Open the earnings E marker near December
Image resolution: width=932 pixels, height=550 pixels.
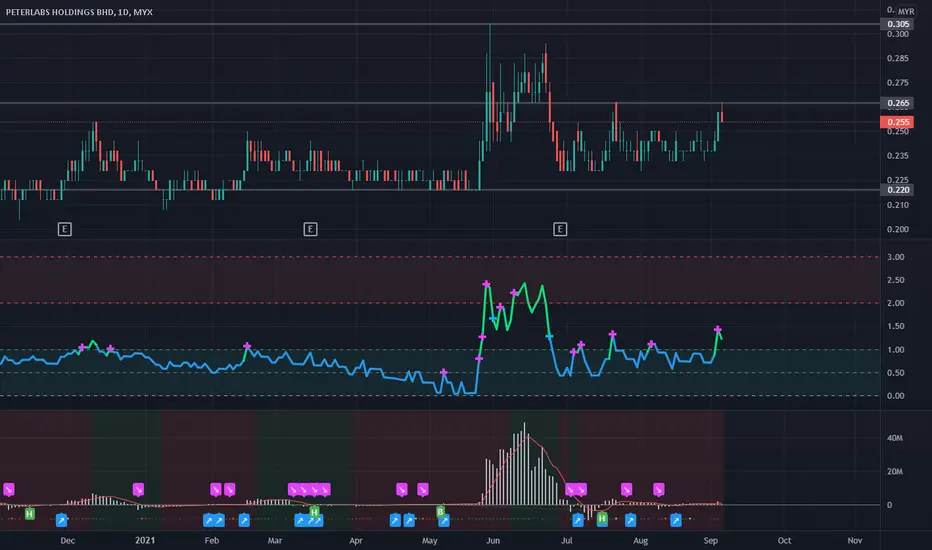click(x=64, y=229)
